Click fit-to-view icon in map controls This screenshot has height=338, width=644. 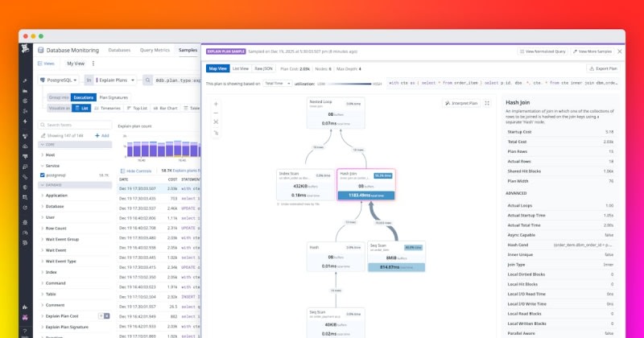pos(216,122)
